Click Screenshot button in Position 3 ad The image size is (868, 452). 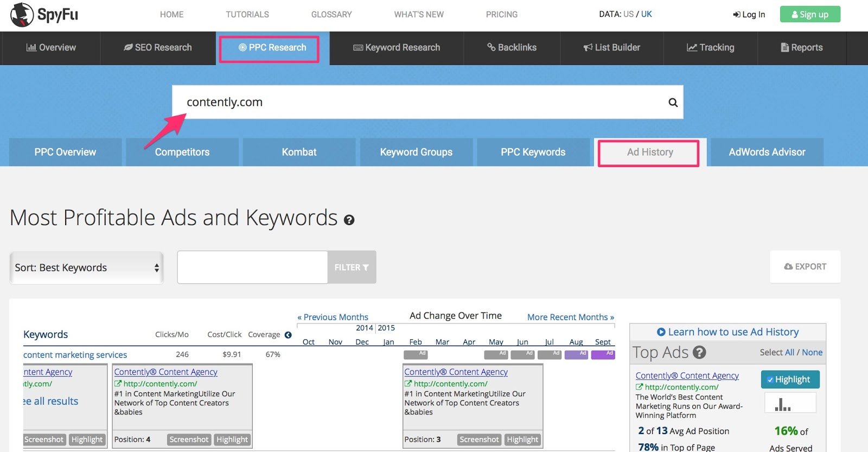(x=479, y=440)
